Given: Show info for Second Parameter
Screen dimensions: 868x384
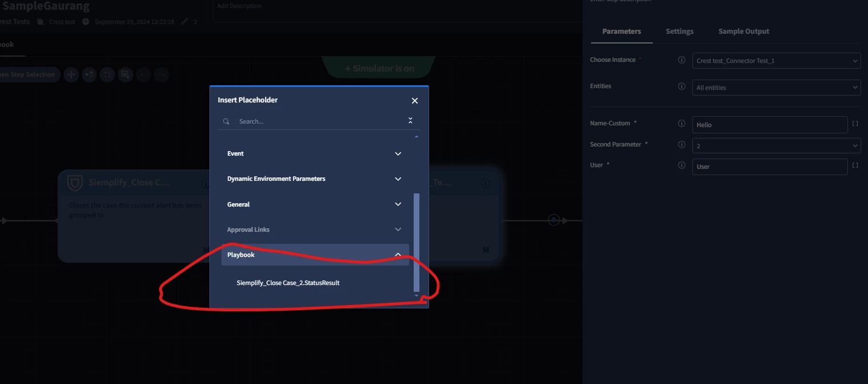Looking at the screenshot, I should 681,144.
